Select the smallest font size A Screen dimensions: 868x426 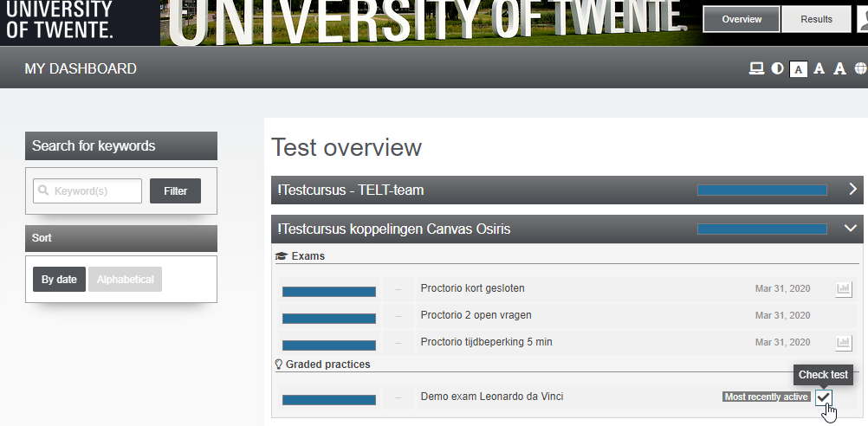click(x=798, y=69)
